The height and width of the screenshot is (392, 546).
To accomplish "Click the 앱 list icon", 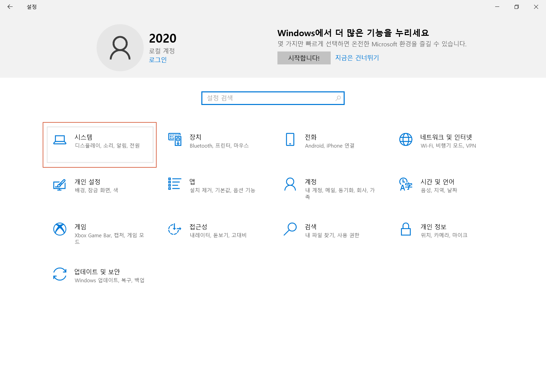I will pyautogui.click(x=174, y=184).
